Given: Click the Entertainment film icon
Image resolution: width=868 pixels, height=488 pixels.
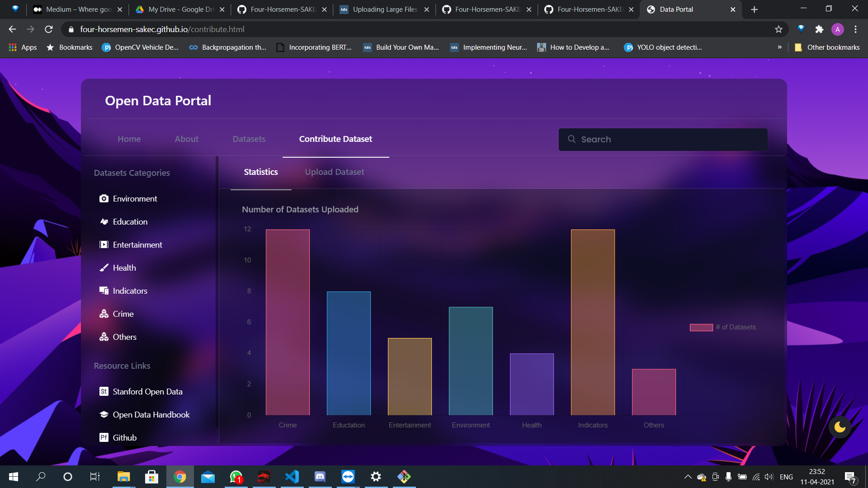Looking at the screenshot, I should (x=104, y=245).
